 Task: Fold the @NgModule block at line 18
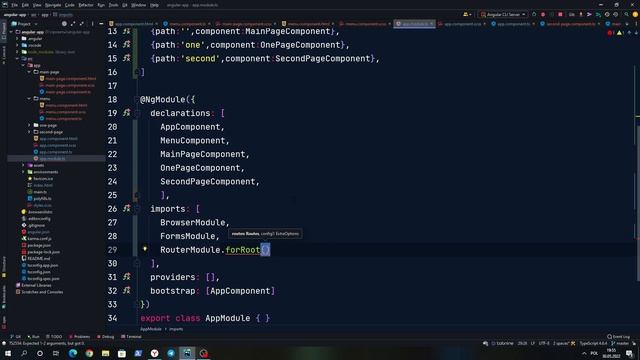pyautogui.click(x=137, y=99)
